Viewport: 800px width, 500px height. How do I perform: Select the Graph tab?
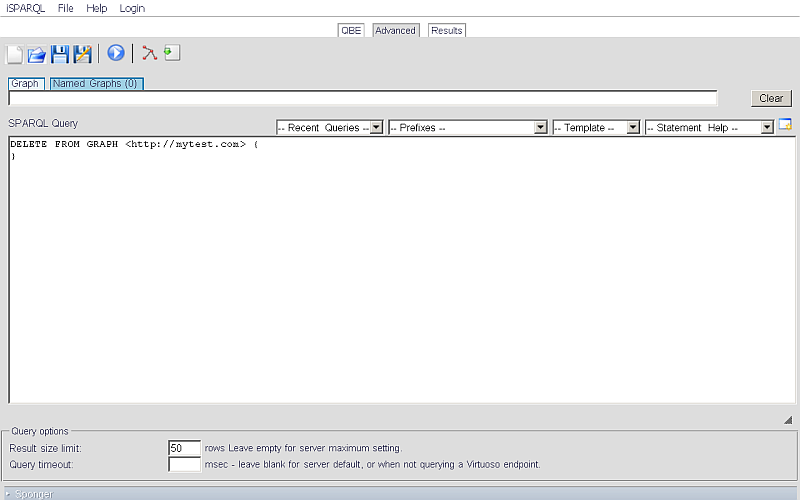(26, 84)
